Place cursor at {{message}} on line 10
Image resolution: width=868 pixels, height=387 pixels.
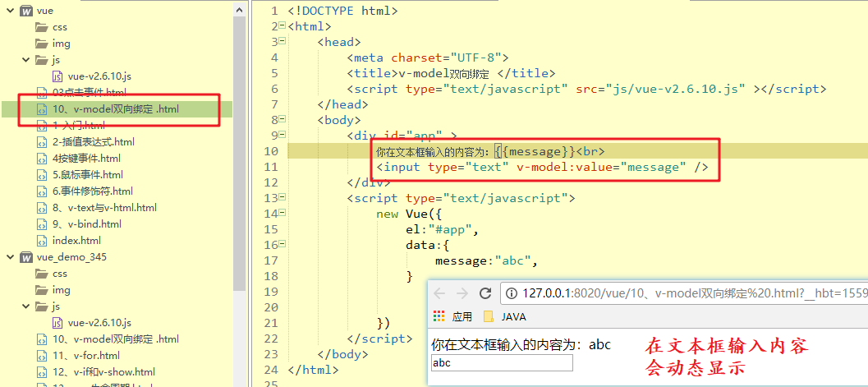pyautogui.click(x=535, y=151)
